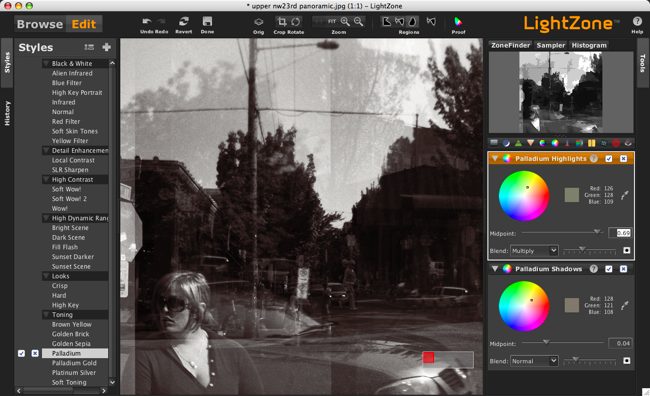Screen dimensions: 650x396
Task: Click the Done save icon
Action: pyautogui.click(x=207, y=22)
